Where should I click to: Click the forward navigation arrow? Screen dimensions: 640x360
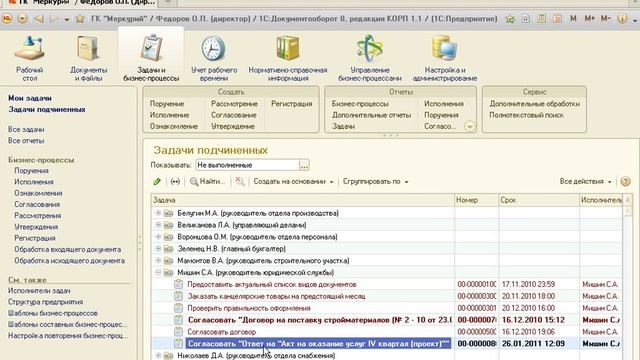click(54, 19)
